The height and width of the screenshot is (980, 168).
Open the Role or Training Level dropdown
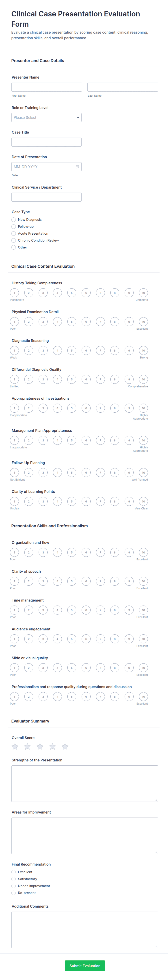(x=46, y=118)
